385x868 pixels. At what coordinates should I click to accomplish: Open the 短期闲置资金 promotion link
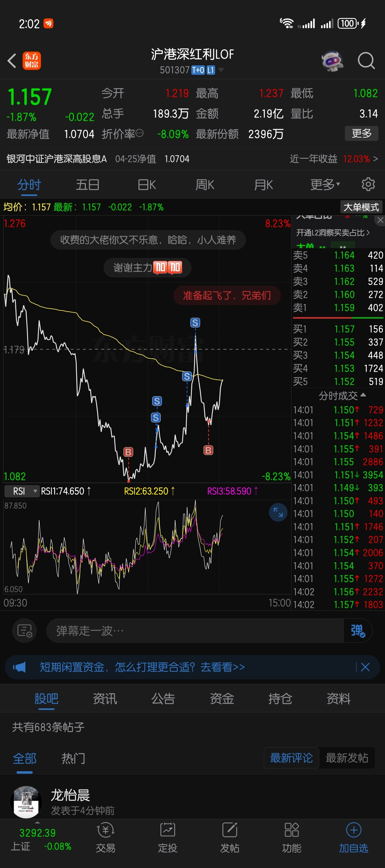click(142, 667)
